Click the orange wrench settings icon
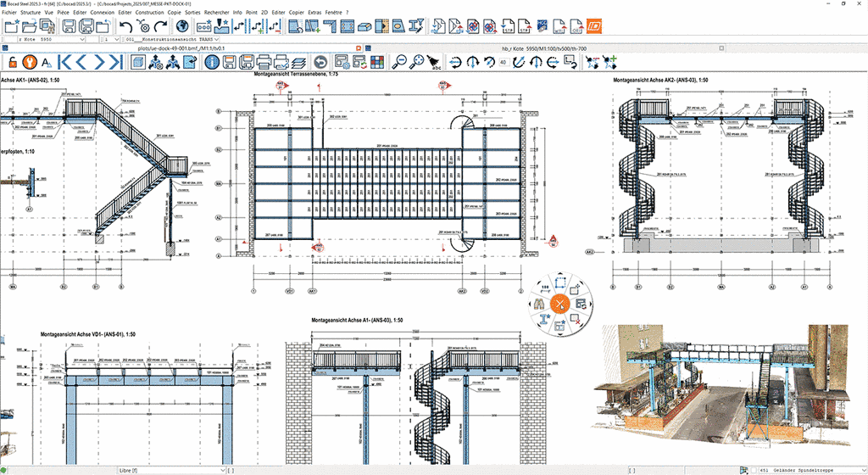The width and height of the screenshot is (868, 475). pos(30,62)
